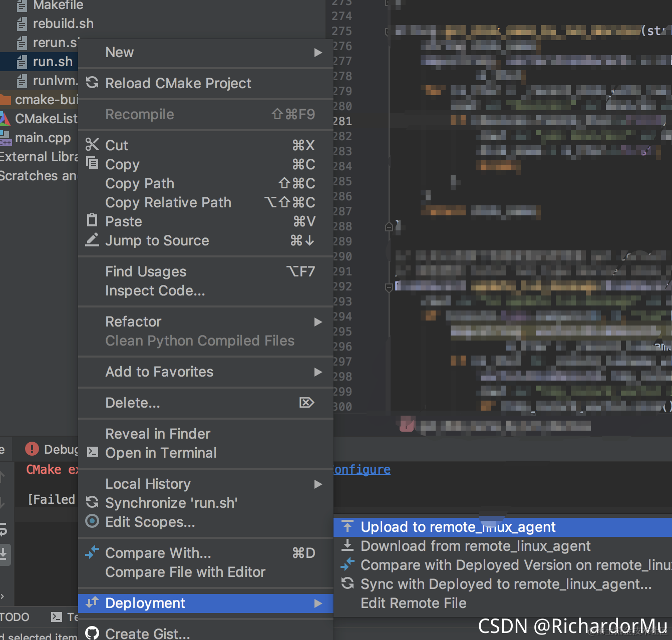Expand the Deployment submenu arrow
The image size is (672, 640).
(318, 603)
